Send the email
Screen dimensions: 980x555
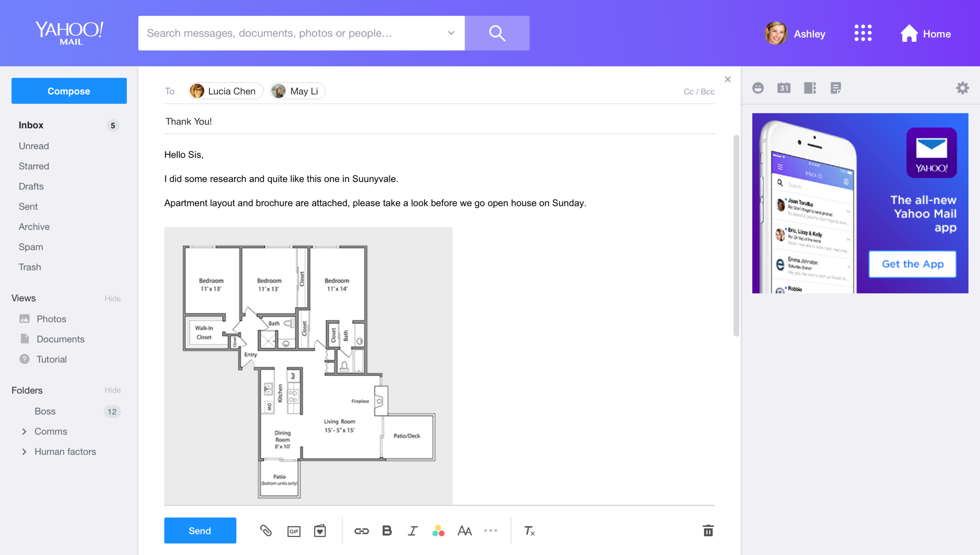click(200, 530)
